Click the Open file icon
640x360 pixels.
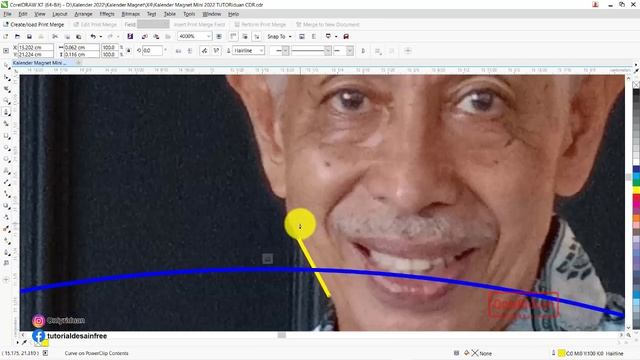coord(17,36)
